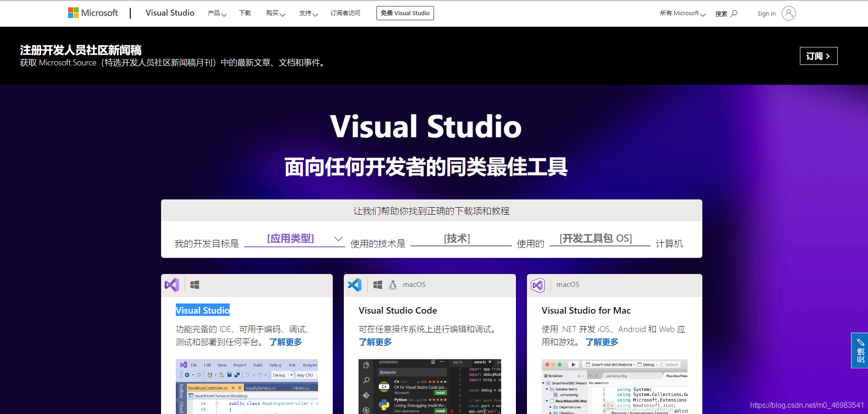
Task: Click the Visual Studio for Mac logo icon
Action: 538,285
